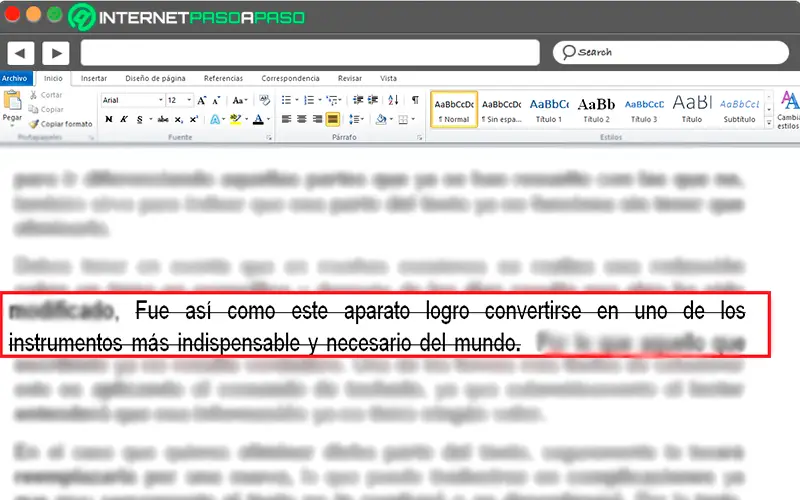
Task: Click the browser back arrow button
Action: [x=21, y=52]
